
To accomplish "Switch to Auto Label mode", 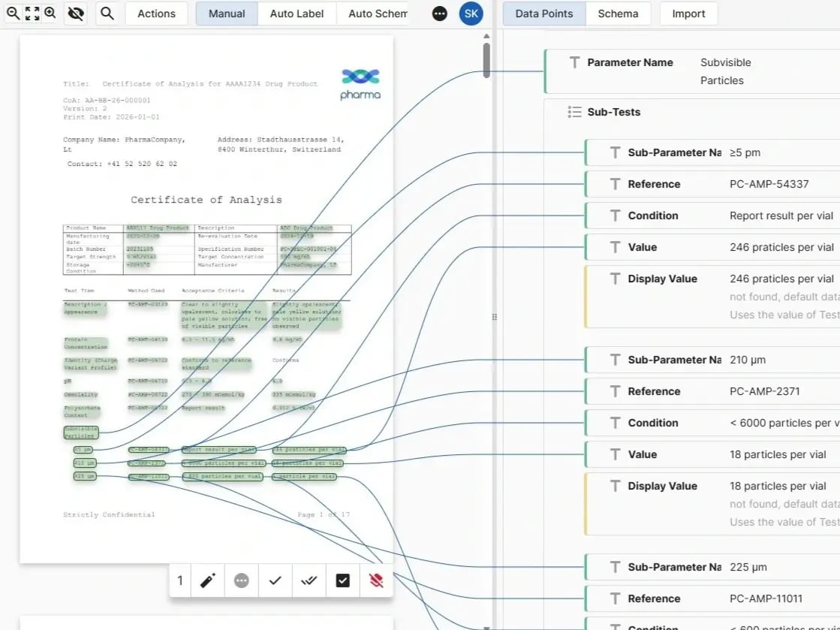I will (x=297, y=14).
